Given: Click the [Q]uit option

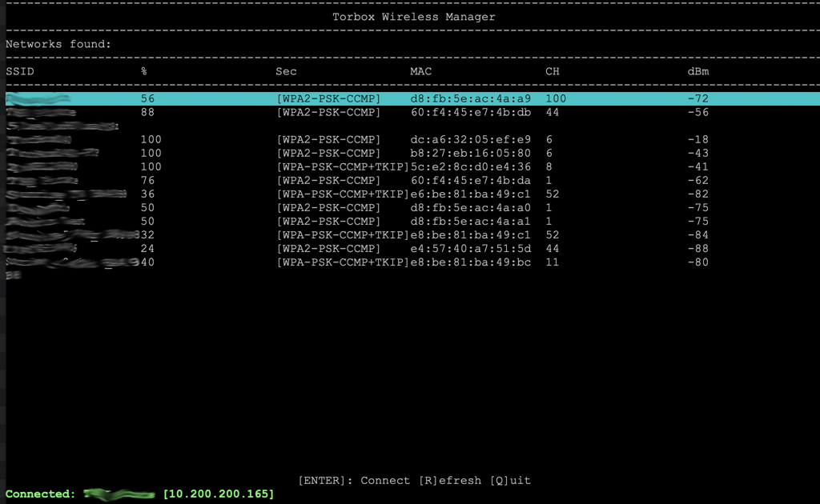Looking at the screenshot, I should pyautogui.click(x=510, y=481).
